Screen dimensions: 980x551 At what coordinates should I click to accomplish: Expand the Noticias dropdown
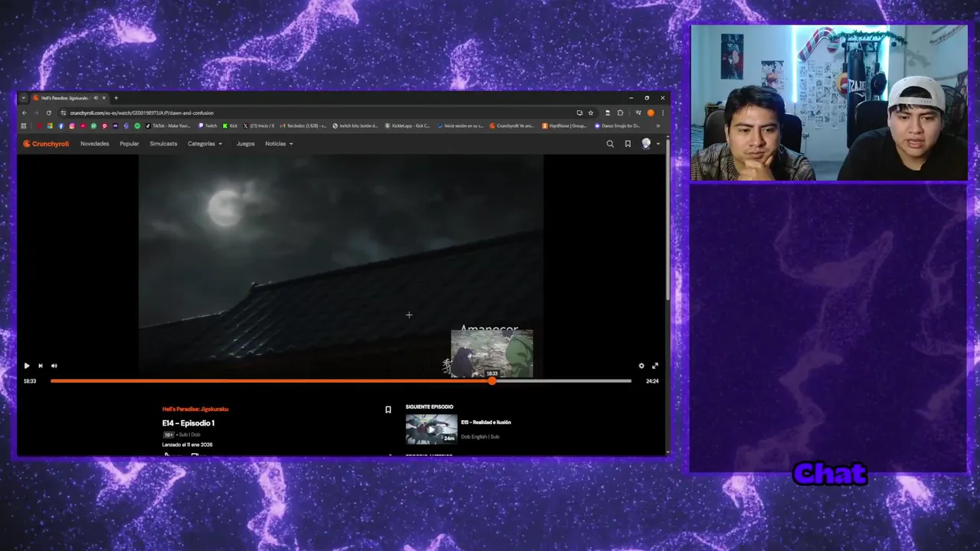pyautogui.click(x=279, y=144)
